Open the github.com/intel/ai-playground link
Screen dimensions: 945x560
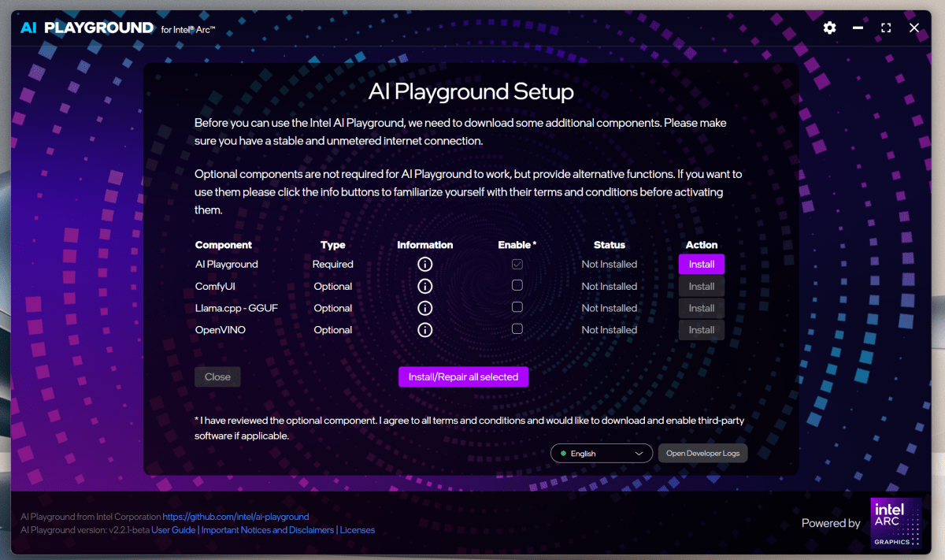tap(235, 517)
